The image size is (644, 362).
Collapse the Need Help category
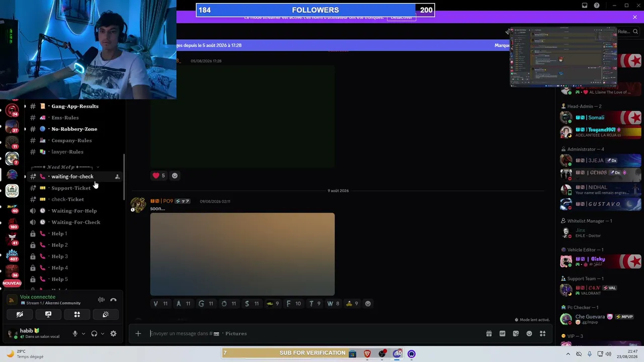[62, 167]
